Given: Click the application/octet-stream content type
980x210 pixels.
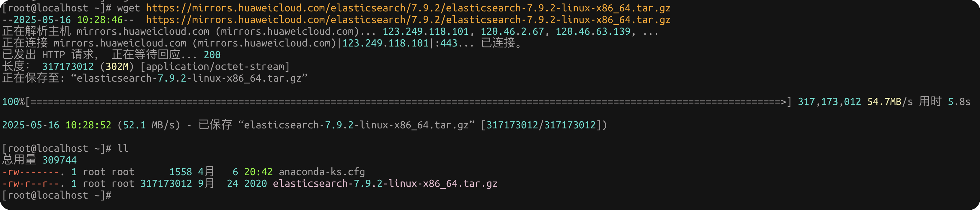Looking at the screenshot, I should click(215, 67).
